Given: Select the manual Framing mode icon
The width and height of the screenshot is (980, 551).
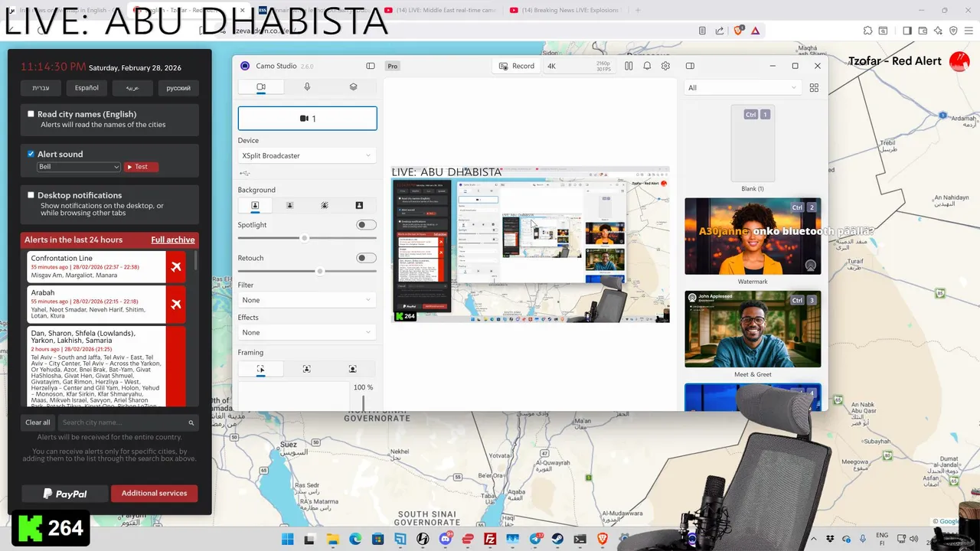Looking at the screenshot, I should 260,369.
